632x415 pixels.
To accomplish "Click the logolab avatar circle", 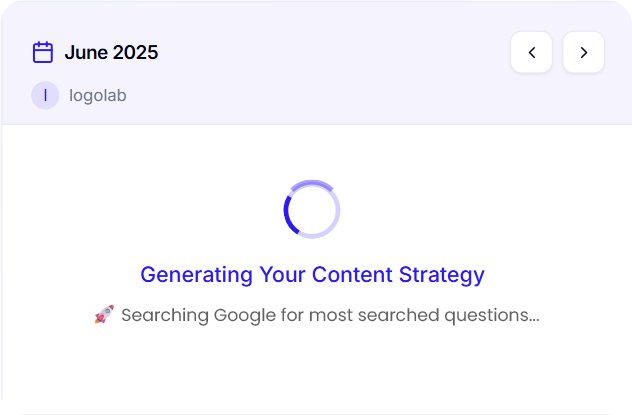I will point(45,95).
